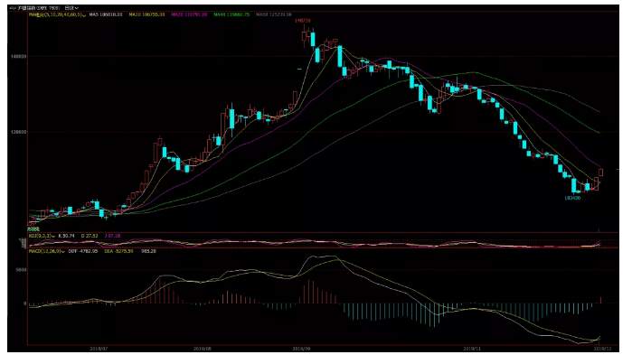Click the green label above the KDJ panel
This screenshot has height=364, width=632.
pyautogui.click(x=33, y=229)
